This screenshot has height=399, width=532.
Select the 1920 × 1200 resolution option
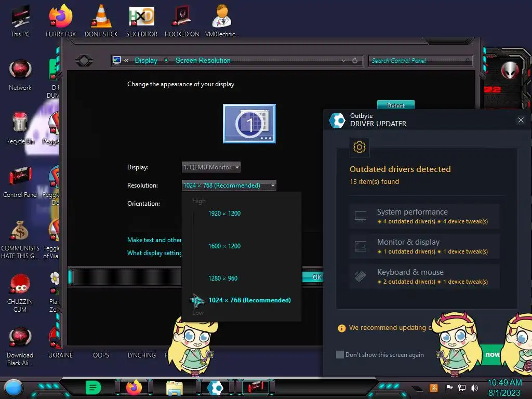pyautogui.click(x=224, y=214)
